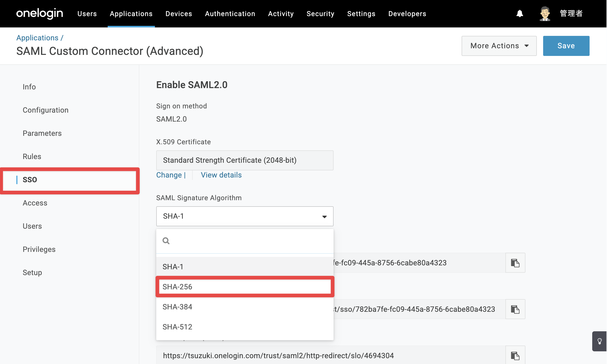
Task: Click the View details link
Action: tap(221, 175)
